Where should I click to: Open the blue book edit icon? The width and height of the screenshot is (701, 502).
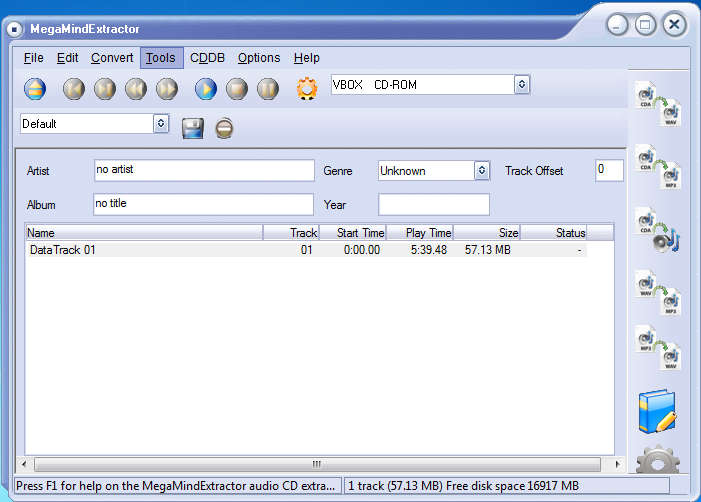pyautogui.click(x=657, y=411)
